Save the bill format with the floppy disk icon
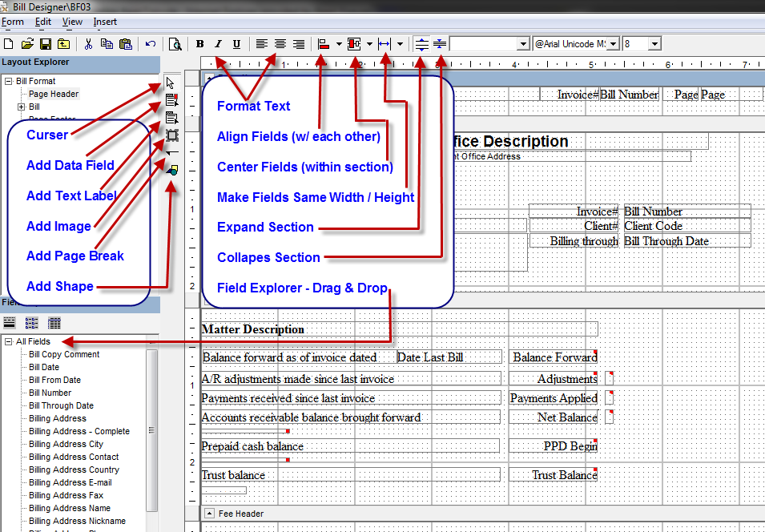Screen dimensions: 765x532 point(46,44)
